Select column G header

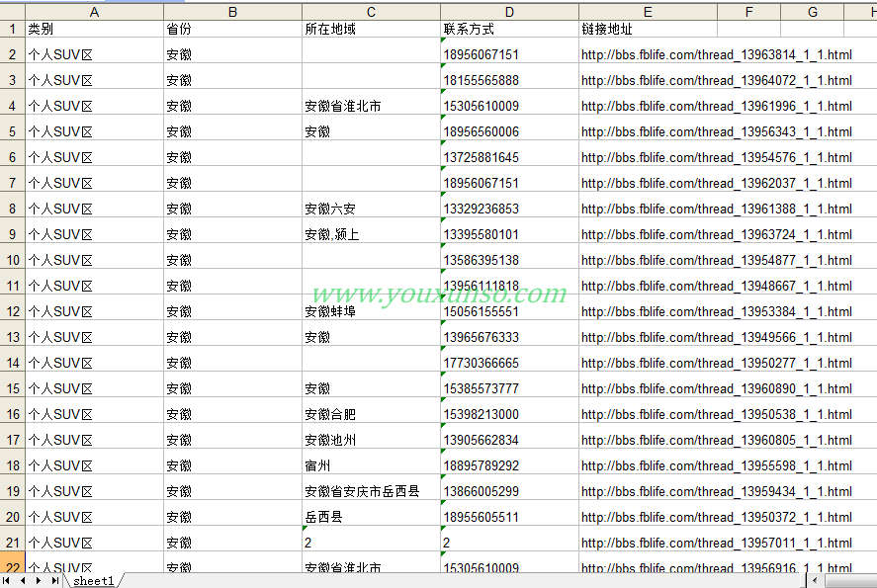[x=812, y=12]
